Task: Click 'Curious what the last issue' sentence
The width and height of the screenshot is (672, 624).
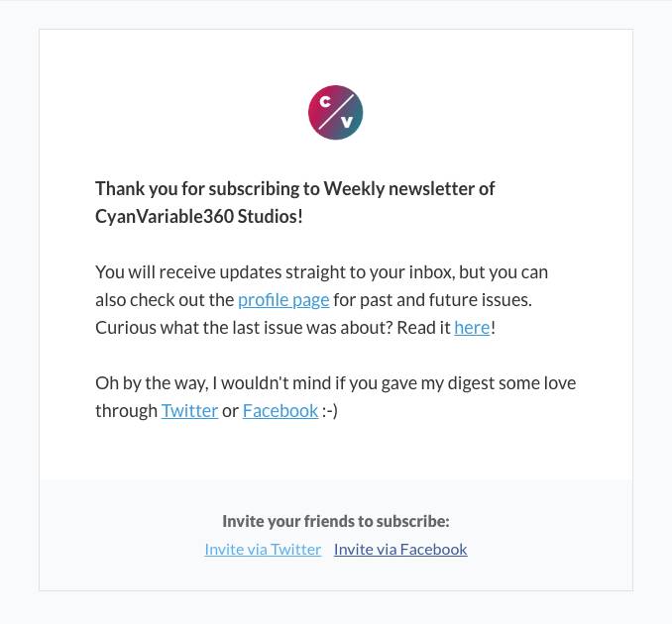Action: [273, 328]
